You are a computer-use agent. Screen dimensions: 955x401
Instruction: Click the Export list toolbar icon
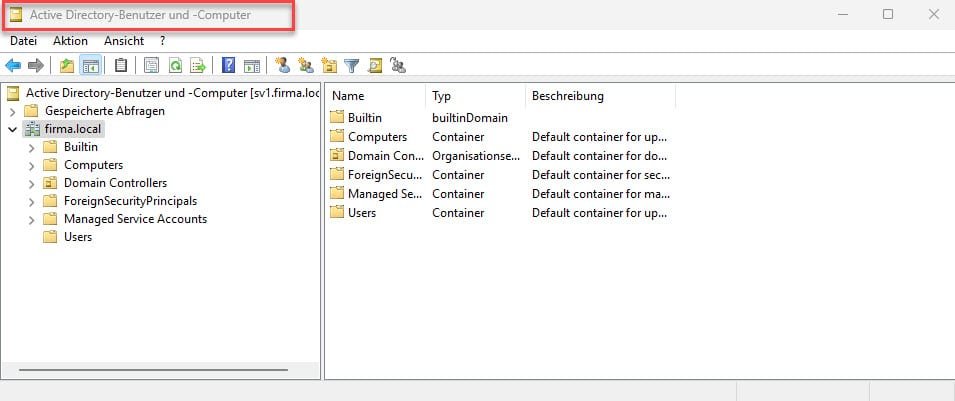pos(198,65)
